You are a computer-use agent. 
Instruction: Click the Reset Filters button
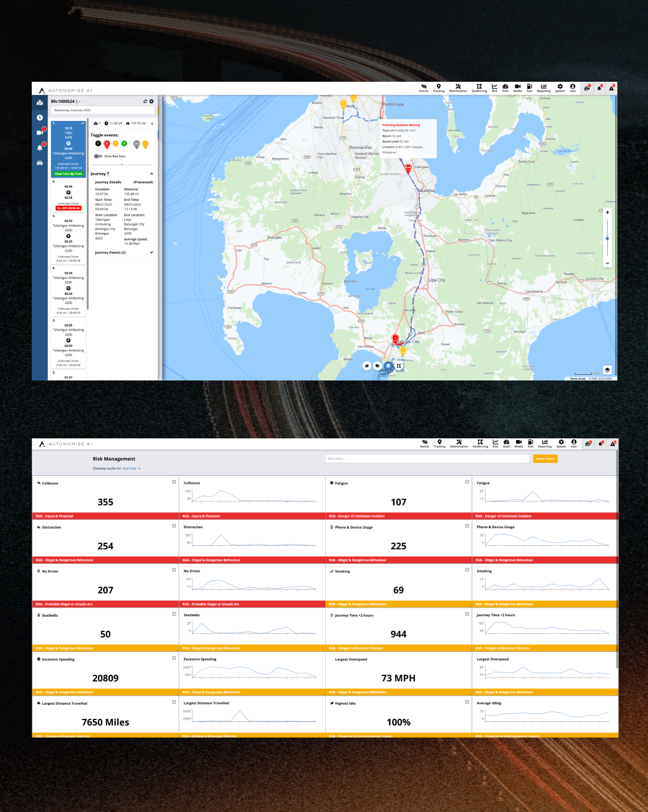(x=545, y=459)
